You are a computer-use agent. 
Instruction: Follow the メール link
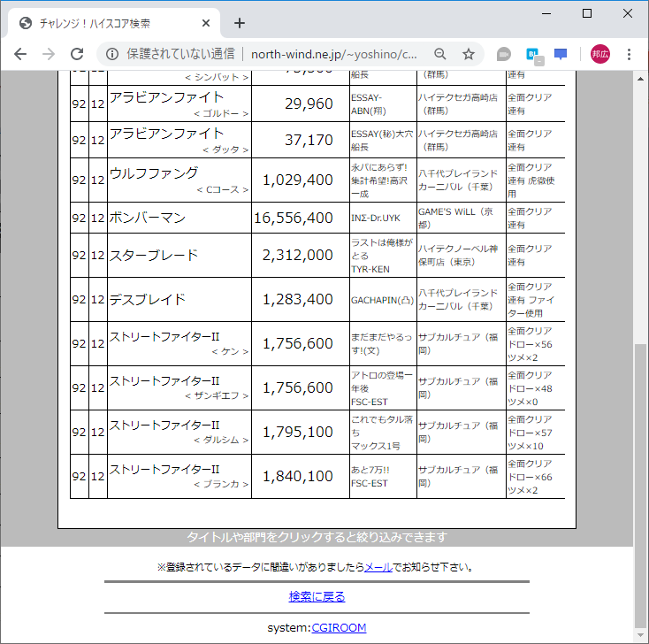tap(378, 567)
